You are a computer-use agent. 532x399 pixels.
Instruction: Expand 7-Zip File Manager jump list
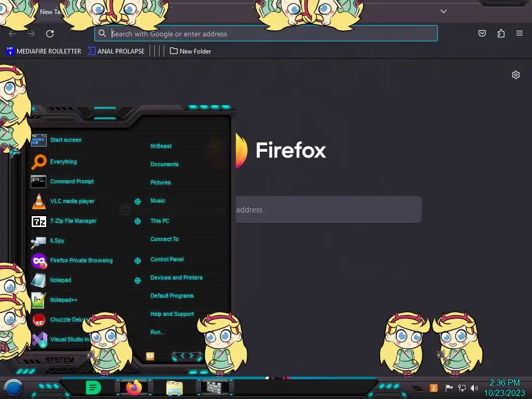[x=137, y=221]
